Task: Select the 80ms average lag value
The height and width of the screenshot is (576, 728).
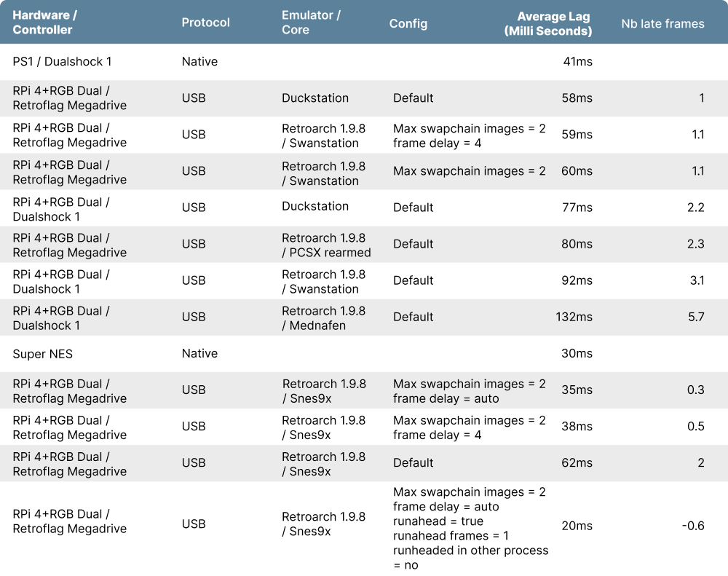Action: click(x=577, y=245)
